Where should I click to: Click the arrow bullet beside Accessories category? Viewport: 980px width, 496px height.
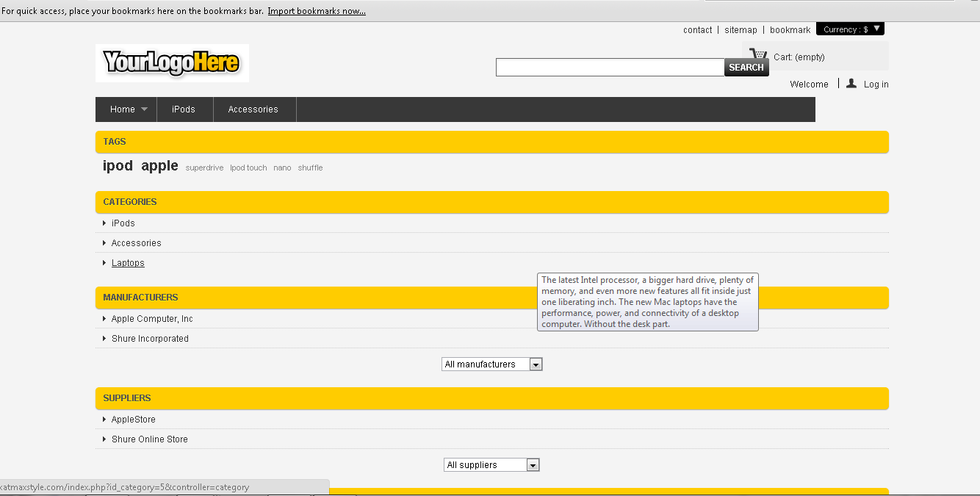coord(104,243)
